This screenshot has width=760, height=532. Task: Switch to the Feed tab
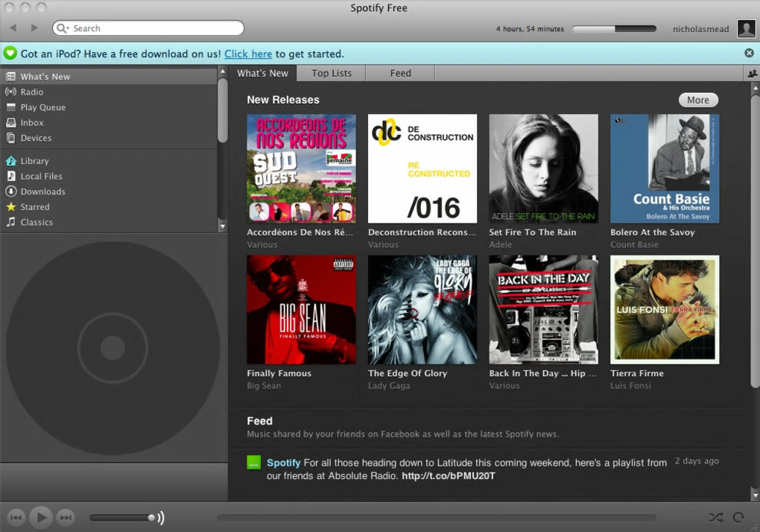[x=400, y=73]
